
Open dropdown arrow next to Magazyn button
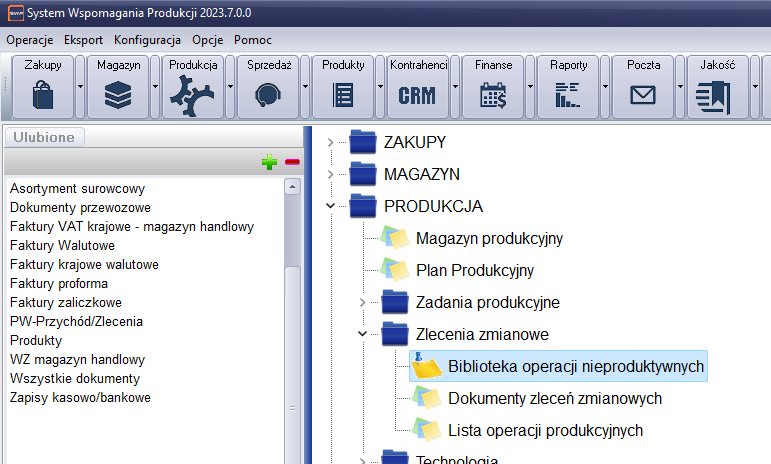point(155,87)
